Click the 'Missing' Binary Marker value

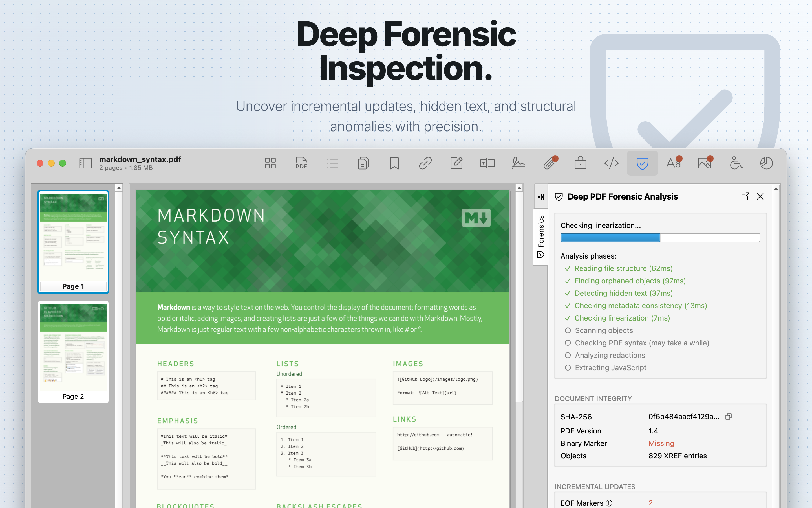661,443
